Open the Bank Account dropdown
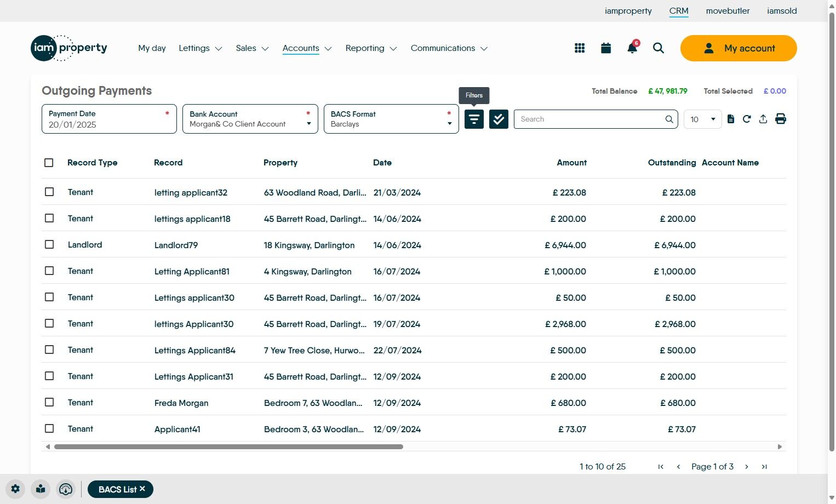 [x=250, y=119]
